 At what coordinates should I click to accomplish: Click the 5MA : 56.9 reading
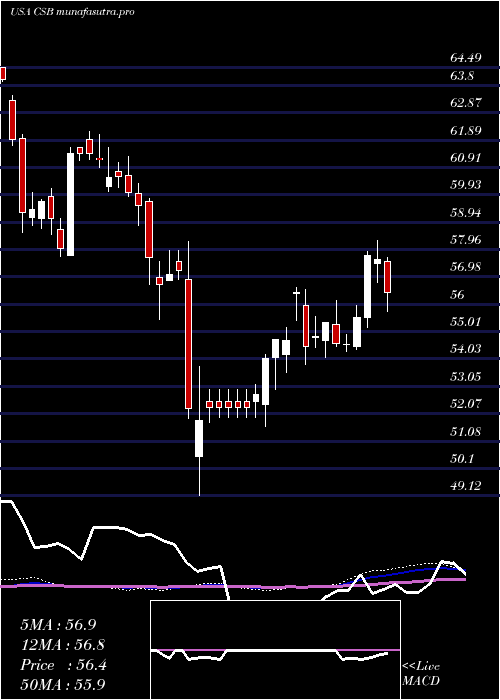(58, 625)
